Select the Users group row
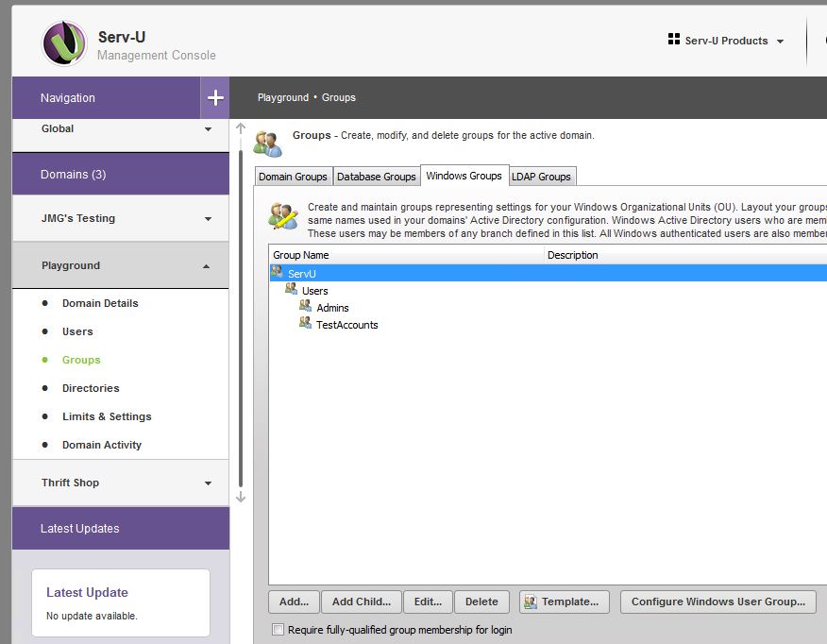827x644 pixels. tap(549, 291)
